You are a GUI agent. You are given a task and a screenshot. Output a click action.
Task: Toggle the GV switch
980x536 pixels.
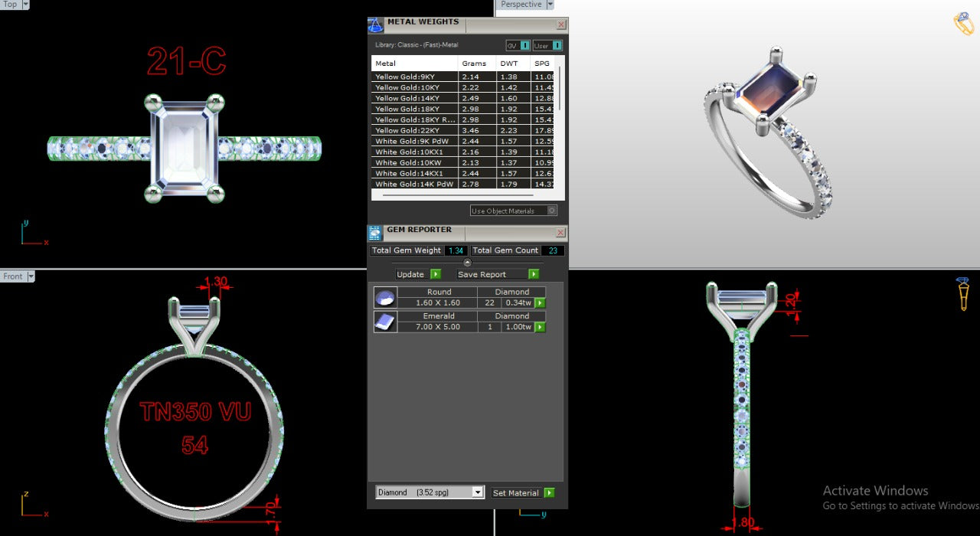[x=518, y=45]
